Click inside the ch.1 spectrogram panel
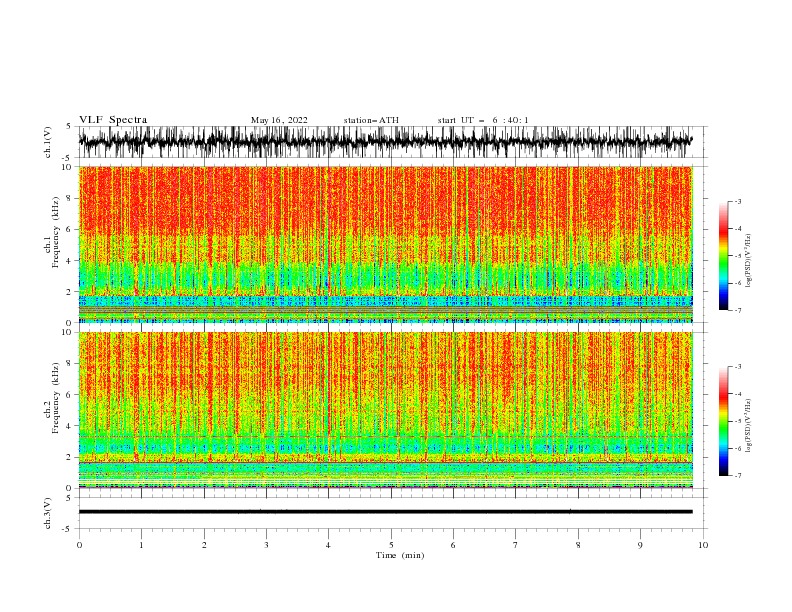Screen dimensions: 792x612 coord(386,244)
